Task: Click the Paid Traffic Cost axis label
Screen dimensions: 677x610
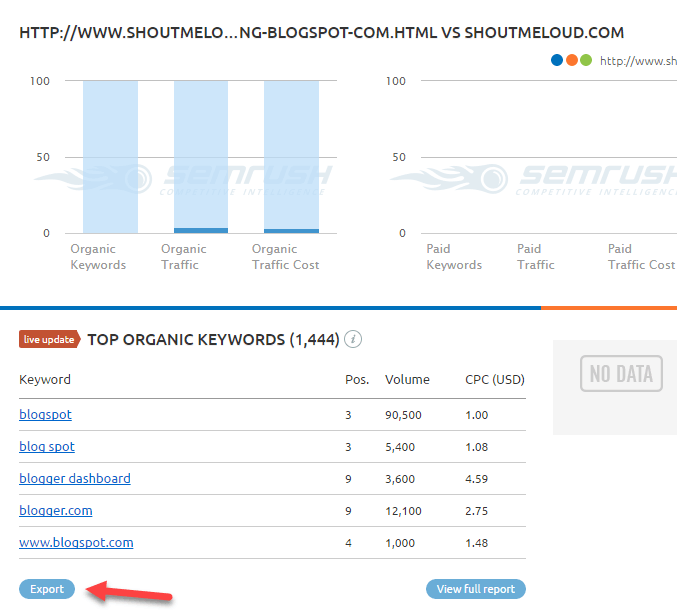Action: pyautogui.click(x=641, y=257)
